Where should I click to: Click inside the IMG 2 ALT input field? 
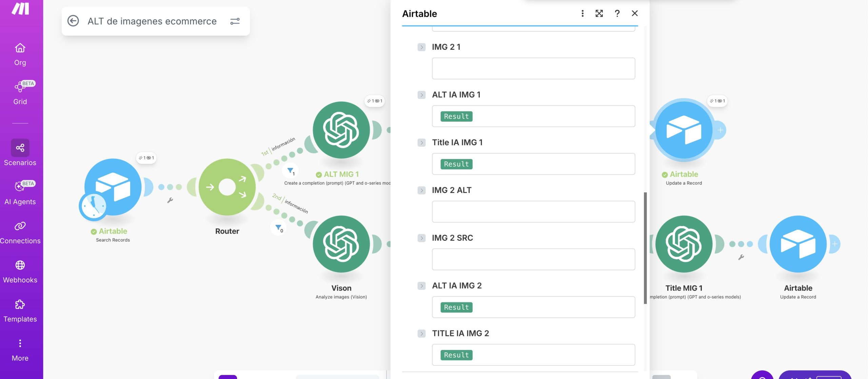coord(533,211)
